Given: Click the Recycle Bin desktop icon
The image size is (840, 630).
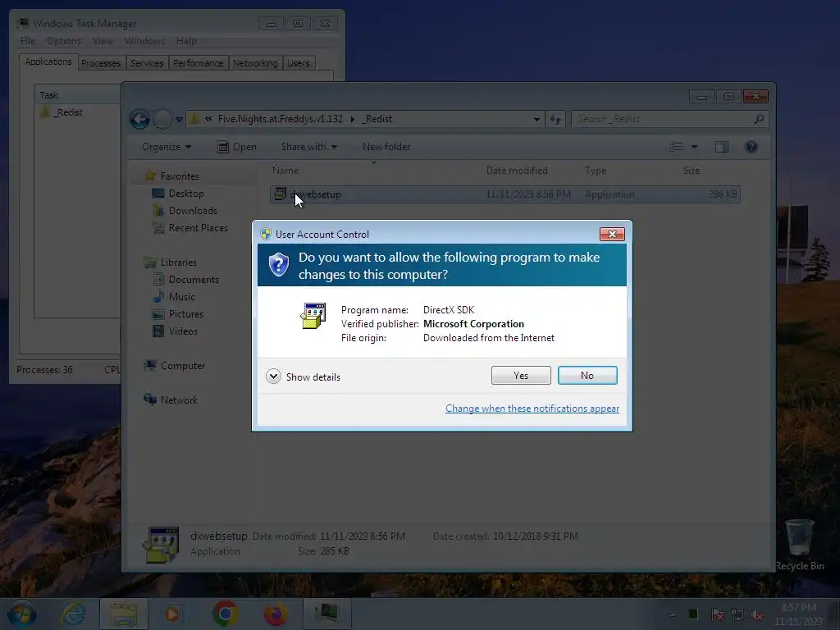Looking at the screenshot, I should point(799,546).
